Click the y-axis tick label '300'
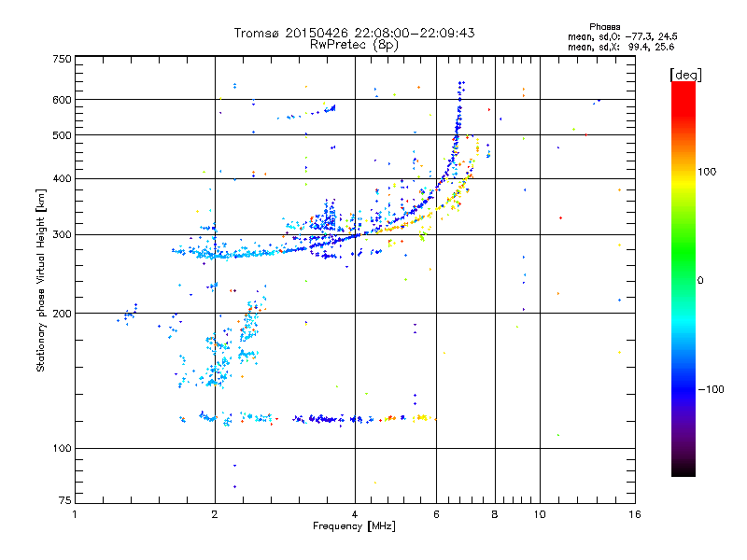 (62, 235)
